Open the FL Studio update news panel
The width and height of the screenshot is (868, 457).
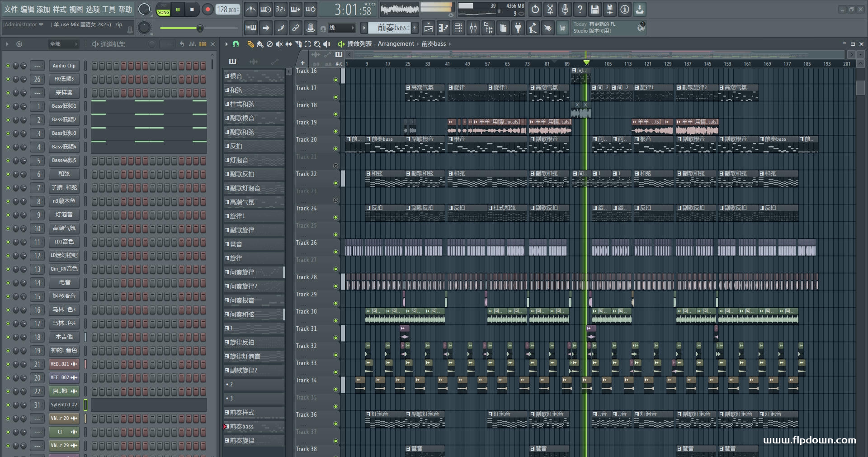609,28
